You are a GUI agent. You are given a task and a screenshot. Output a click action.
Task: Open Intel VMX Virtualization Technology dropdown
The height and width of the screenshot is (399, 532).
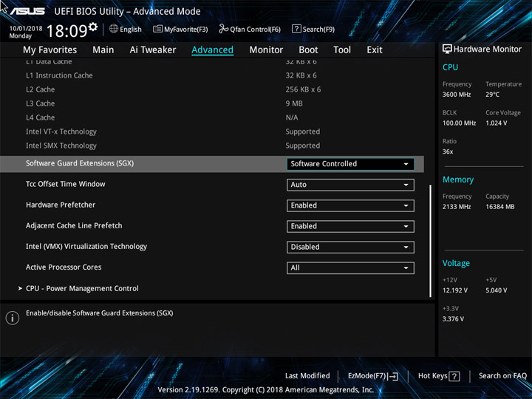350,247
